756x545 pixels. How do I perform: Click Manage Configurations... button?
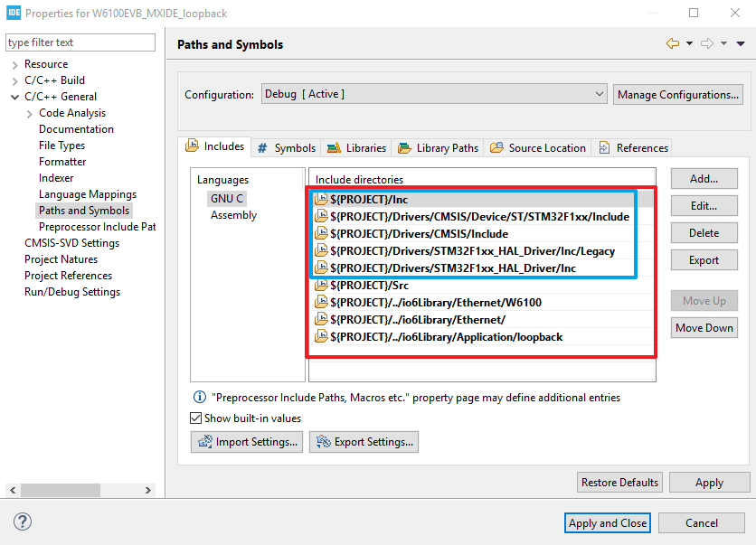tap(678, 94)
